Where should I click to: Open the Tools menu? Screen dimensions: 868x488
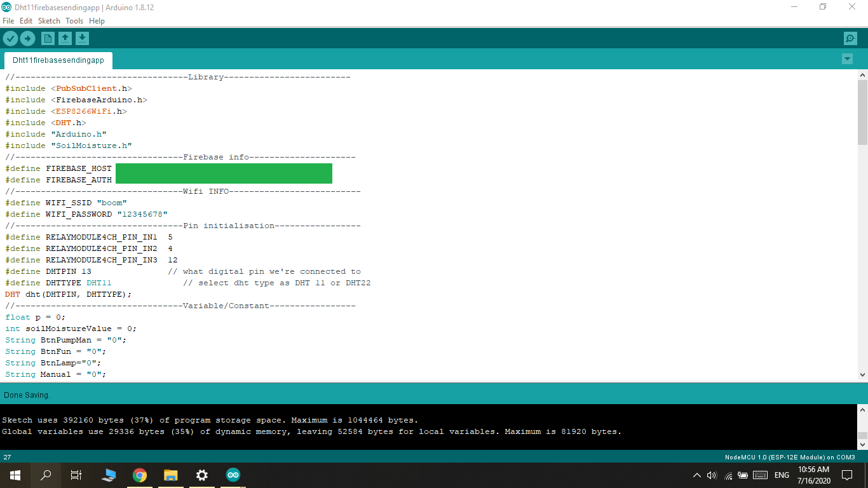click(74, 20)
